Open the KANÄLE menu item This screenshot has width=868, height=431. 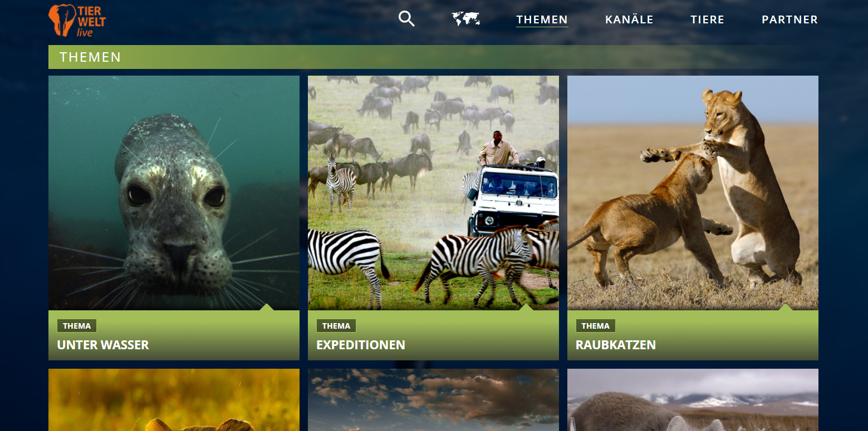click(629, 19)
